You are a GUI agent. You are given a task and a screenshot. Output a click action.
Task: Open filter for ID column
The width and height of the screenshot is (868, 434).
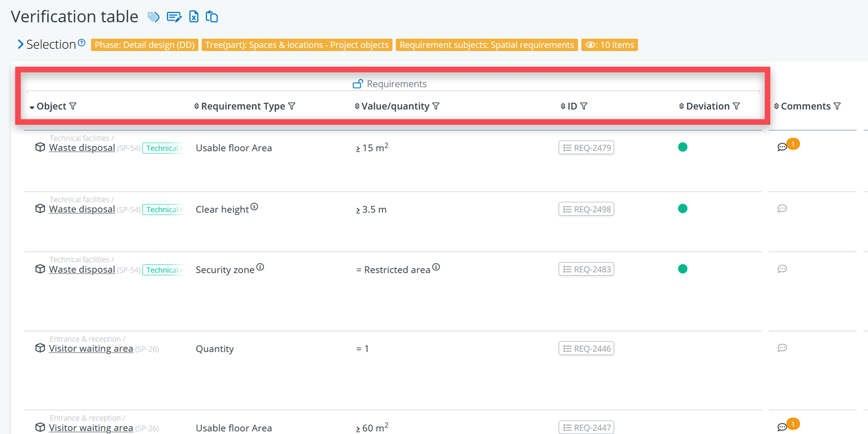tap(584, 106)
